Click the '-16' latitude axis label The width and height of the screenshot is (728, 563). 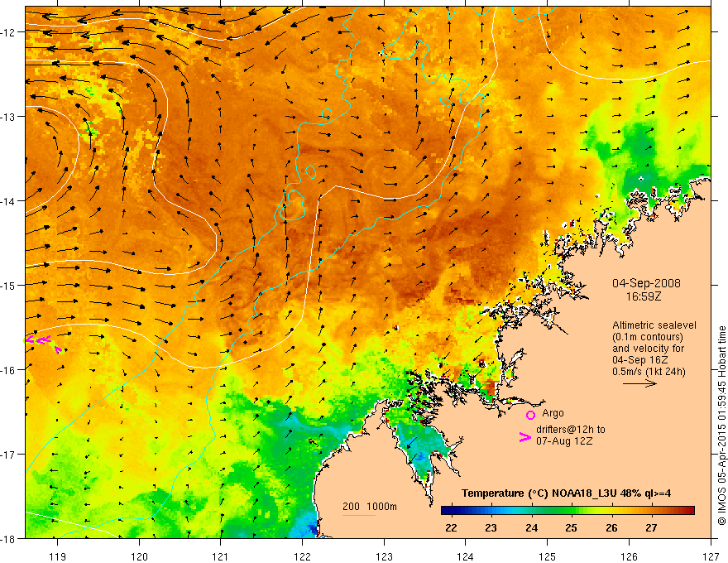(x=9, y=370)
